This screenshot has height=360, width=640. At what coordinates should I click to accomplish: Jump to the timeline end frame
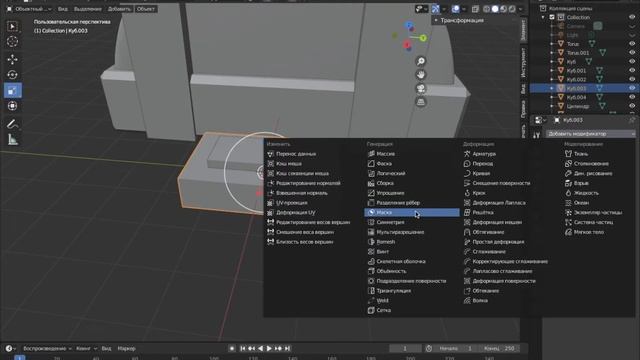[x=287, y=349]
